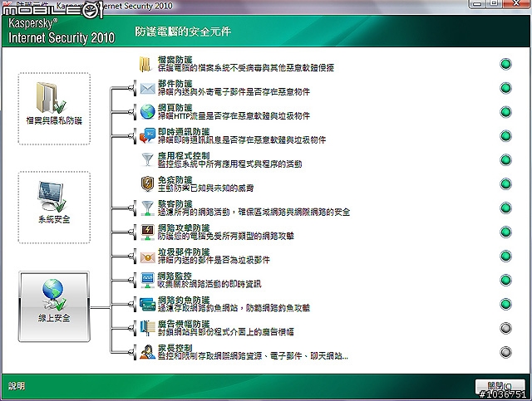The image size is (532, 401).
Task: Select the 檔案與隱私防護 category
Action: (x=54, y=109)
